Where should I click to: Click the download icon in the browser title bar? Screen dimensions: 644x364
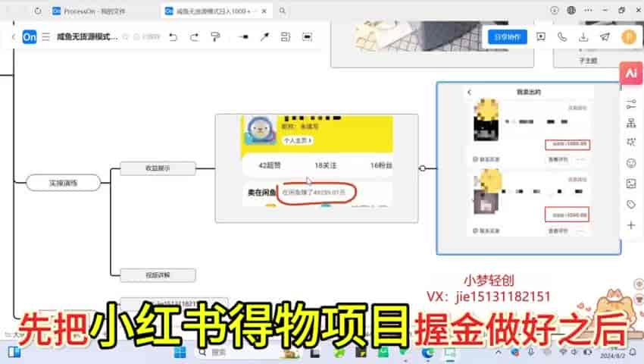tap(555, 11)
